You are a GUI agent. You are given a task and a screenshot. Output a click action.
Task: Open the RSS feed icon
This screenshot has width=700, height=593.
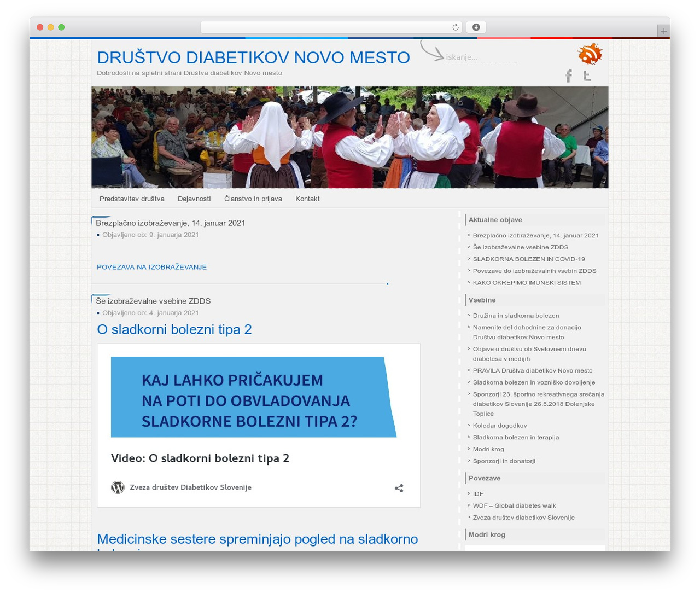pyautogui.click(x=590, y=54)
